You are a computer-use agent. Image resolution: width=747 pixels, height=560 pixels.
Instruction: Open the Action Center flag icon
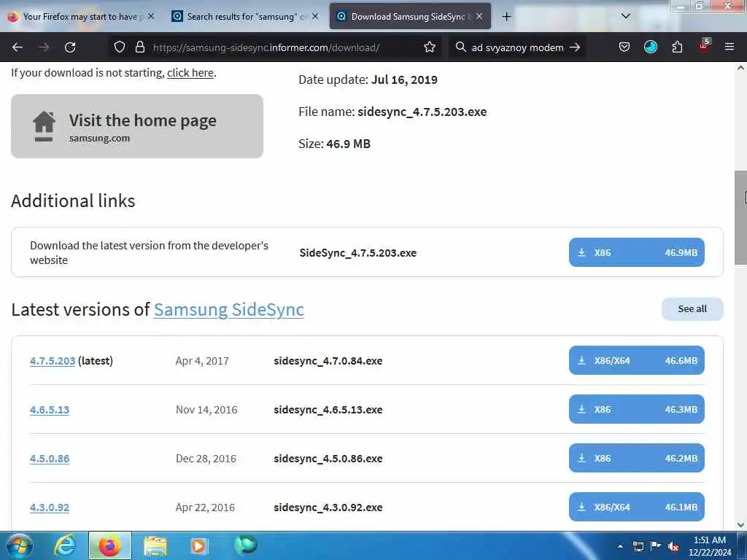(x=656, y=545)
